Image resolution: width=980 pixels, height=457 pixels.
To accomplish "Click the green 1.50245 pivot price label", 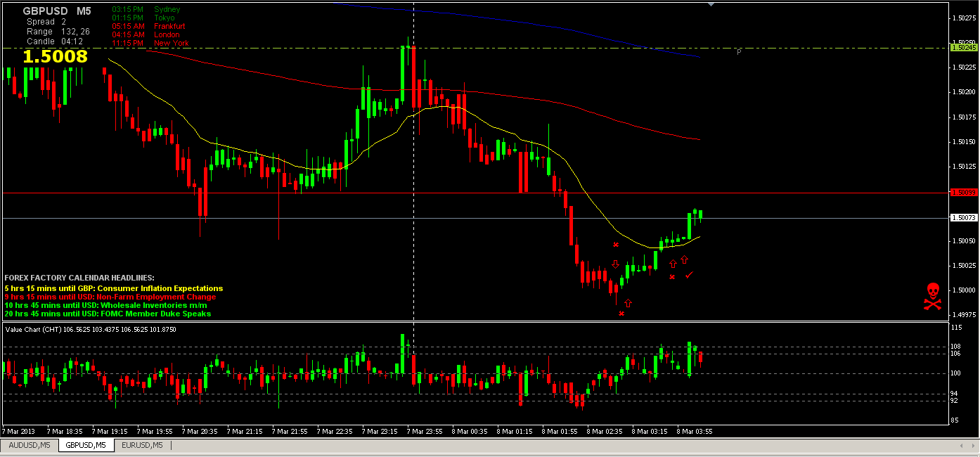I will point(963,48).
